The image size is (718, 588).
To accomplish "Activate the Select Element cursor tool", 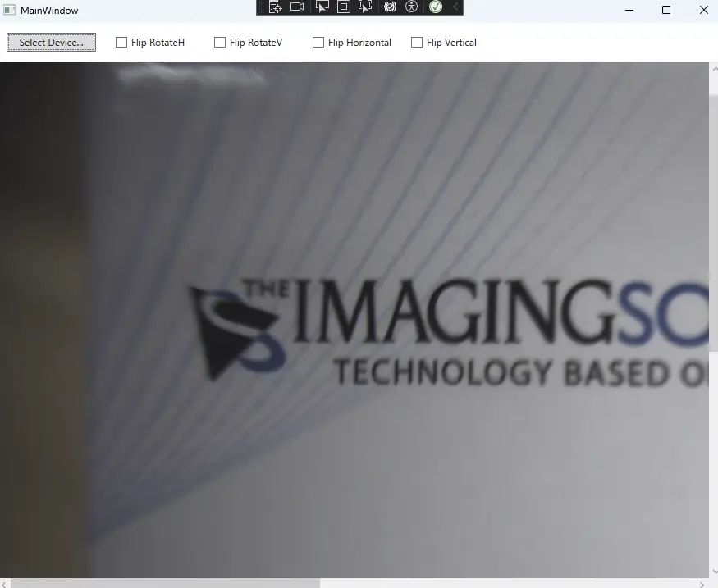I will pos(322,7).
